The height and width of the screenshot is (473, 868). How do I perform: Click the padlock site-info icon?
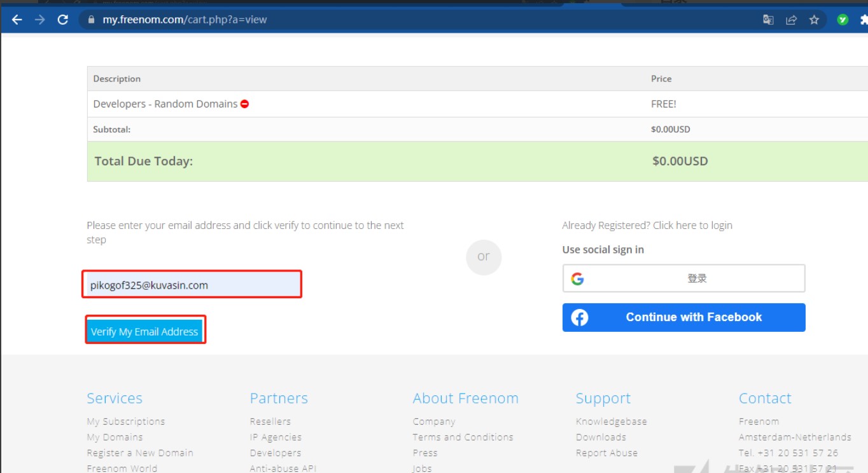point(91,20)
